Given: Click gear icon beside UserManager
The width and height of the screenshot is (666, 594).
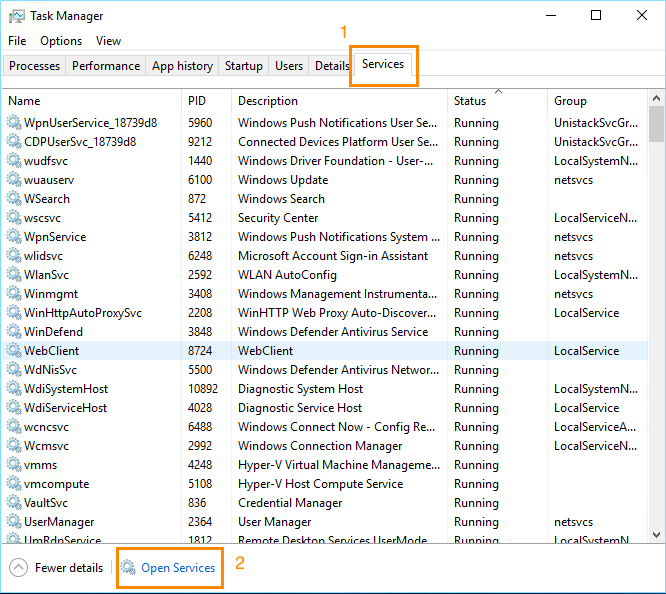Looking at the screenshot, I should (x=14, y=521).
